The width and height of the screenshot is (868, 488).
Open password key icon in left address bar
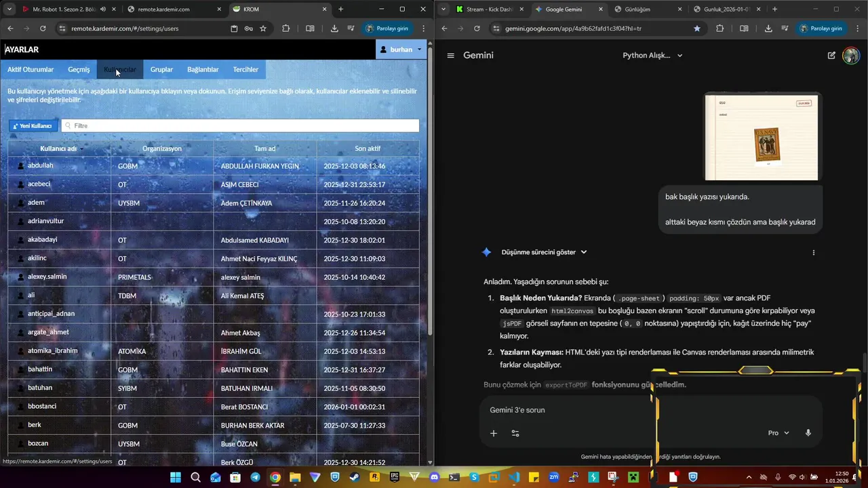click(249, 28)
